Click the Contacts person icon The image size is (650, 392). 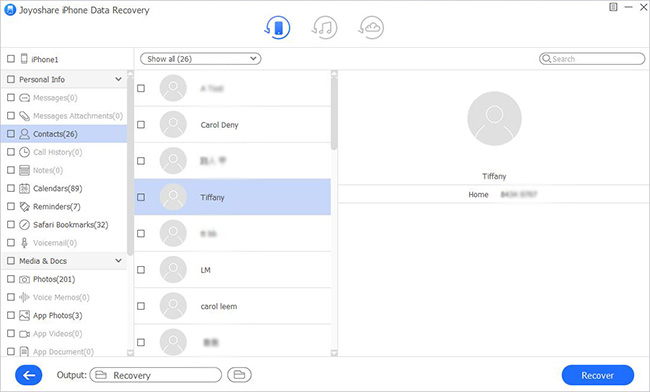[x=24, y=134]
